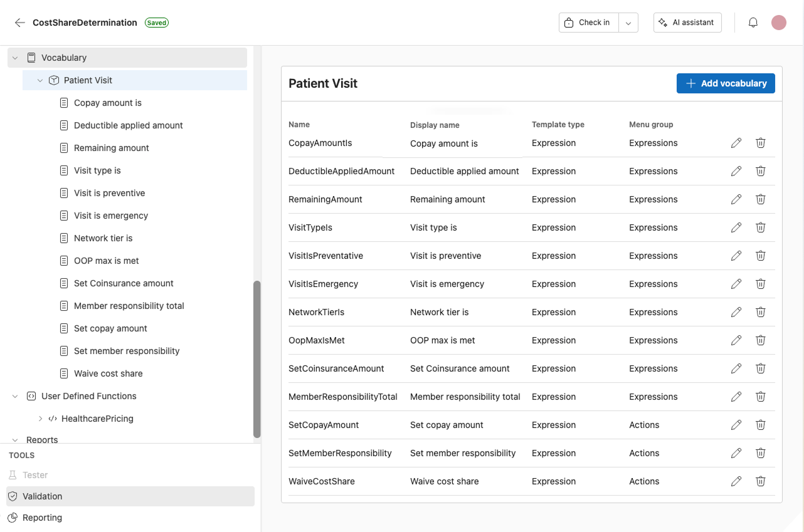Viewport: 804px width, 532px height.
Task: Delete the SetCopayAmount row
Action: click(761, 425)
